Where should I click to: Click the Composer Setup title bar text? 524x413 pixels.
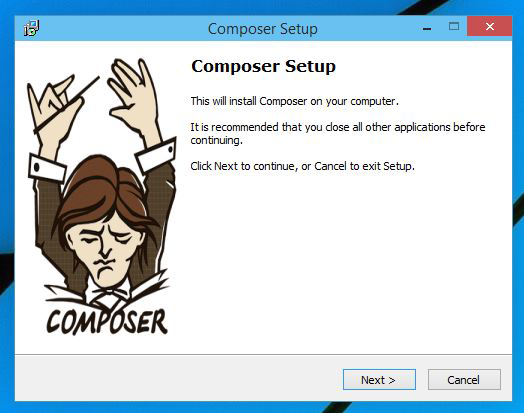(x=263, y=29)
